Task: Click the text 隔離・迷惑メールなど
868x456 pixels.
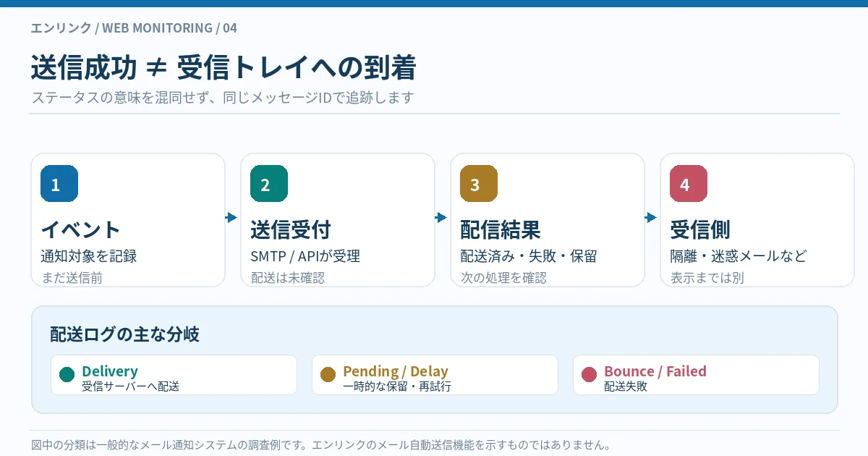Action: tap(739, 256)
